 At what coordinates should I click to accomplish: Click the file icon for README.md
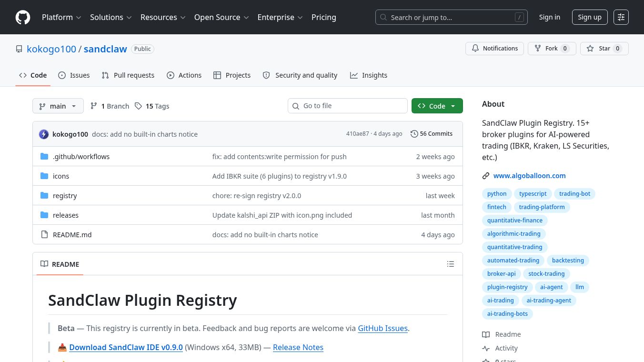44,234
